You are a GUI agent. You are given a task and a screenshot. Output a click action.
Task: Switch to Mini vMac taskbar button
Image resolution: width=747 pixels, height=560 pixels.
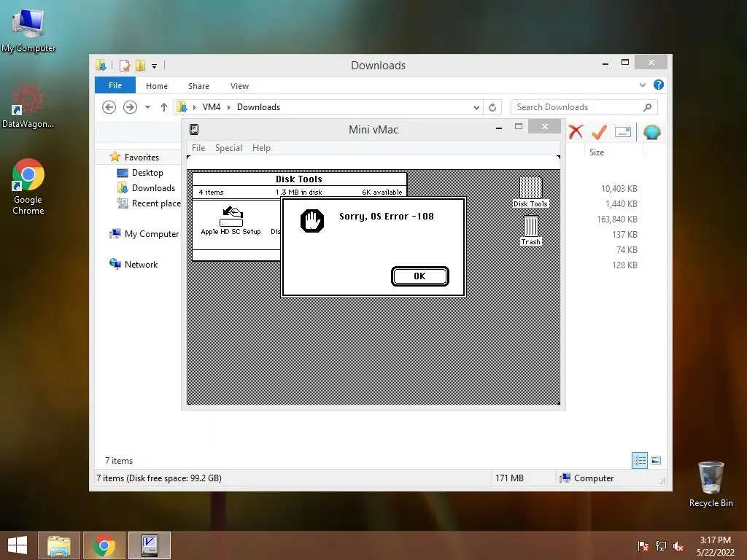[150, 545]
